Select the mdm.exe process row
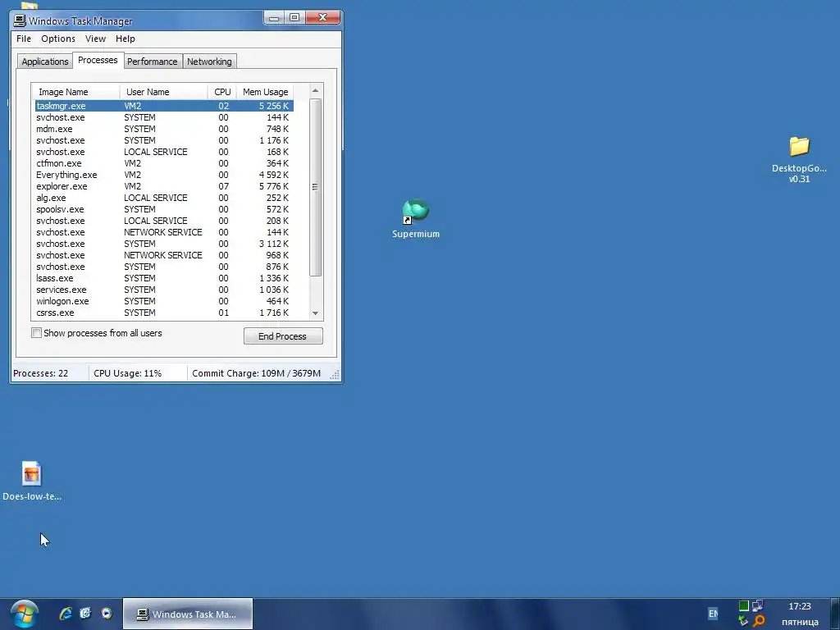 164,129
